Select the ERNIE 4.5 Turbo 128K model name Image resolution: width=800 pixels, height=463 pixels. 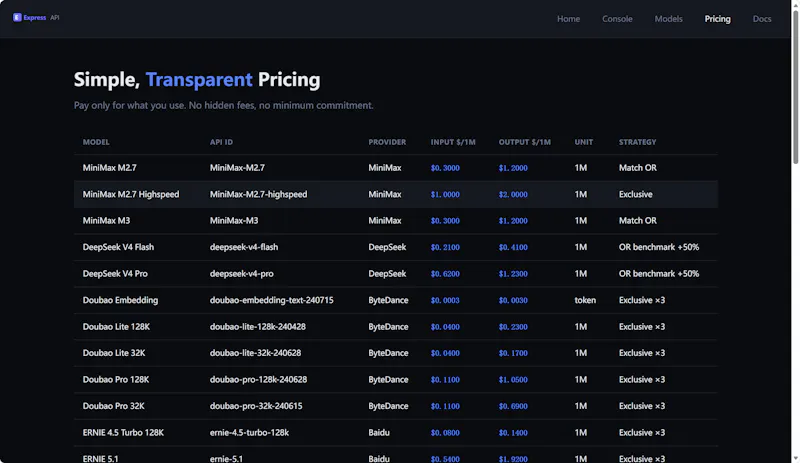(123, 432)
